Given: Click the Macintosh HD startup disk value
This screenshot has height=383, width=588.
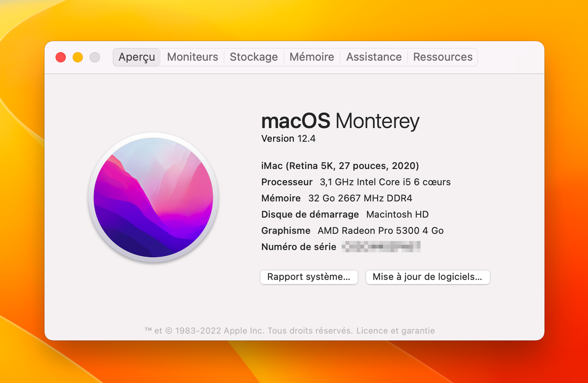Looking at the screenshot, I should [397, 214].
